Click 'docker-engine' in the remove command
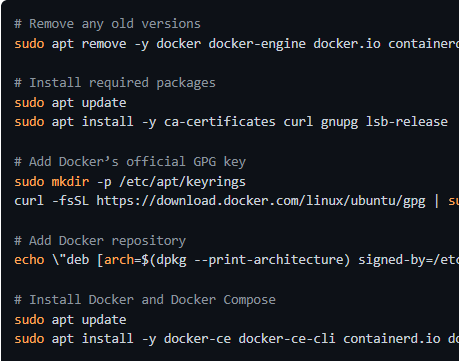This screenshot has height=361, width=459. [x=257, y=44]
